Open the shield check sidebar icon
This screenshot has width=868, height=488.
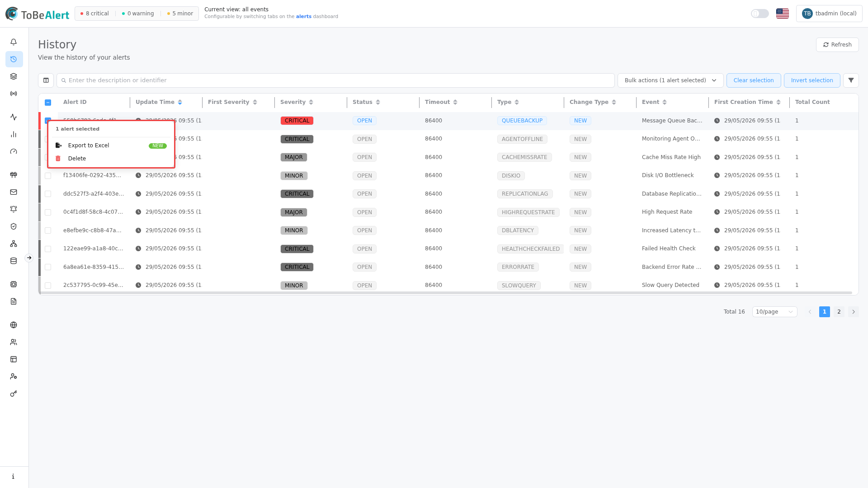(14, 226)
